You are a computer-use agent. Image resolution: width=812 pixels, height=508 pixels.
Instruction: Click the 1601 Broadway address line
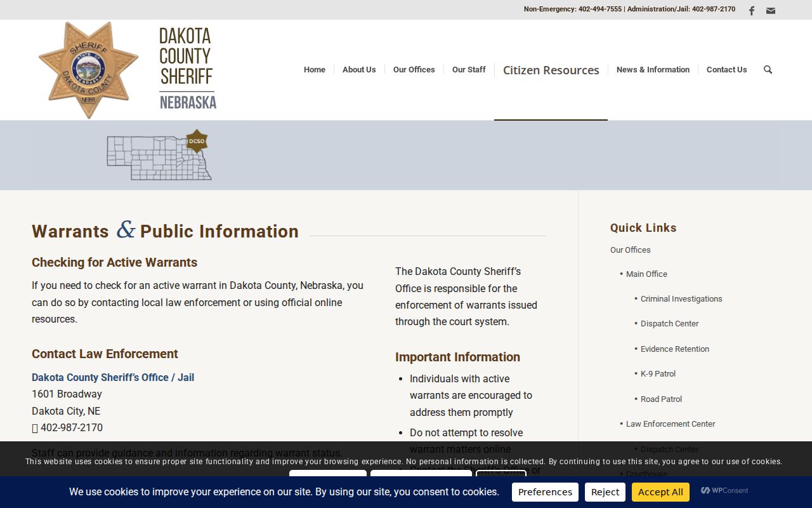click(x=67, y=394)
